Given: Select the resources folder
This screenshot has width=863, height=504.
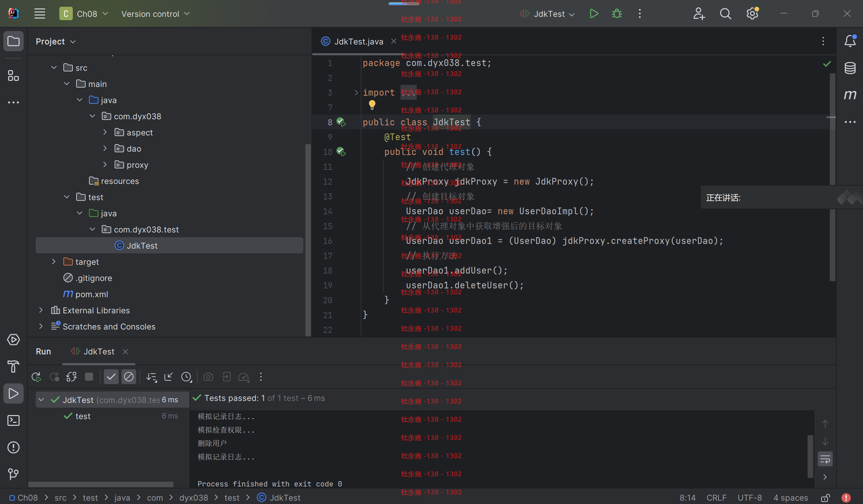Looking at the screenshot, I should (114, 181).
